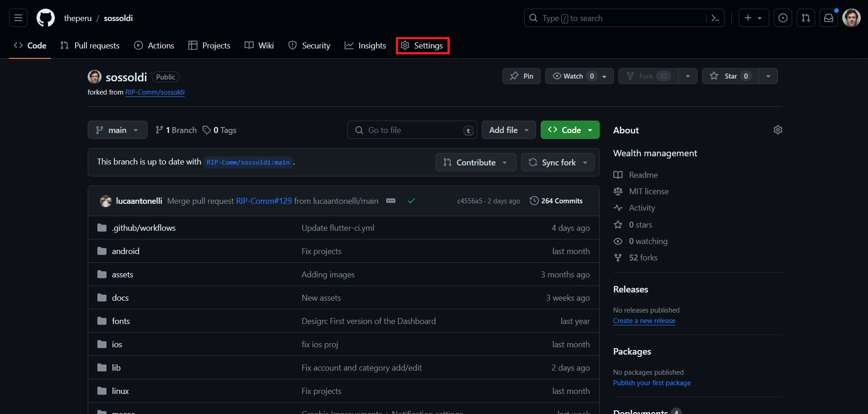Open the Sync fork dropdown
Screen dimensions: 868x414
(x=558, y=162)
